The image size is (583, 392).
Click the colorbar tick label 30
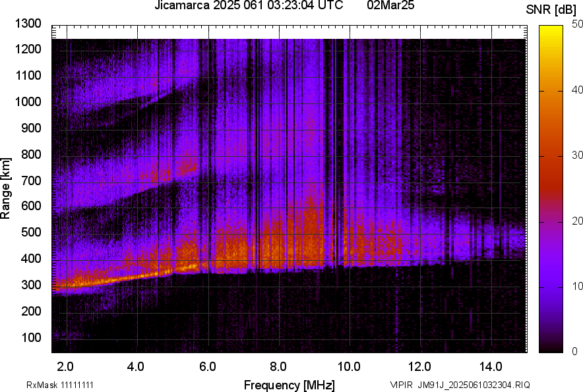[x=578, y=155]
